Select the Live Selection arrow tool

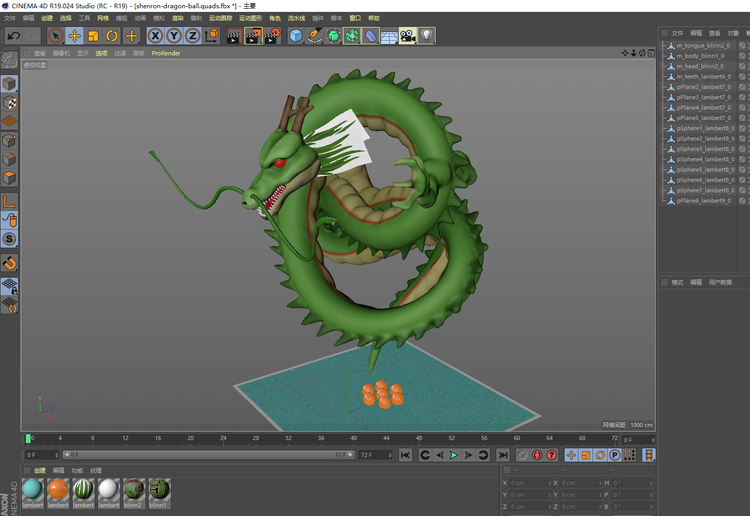[56, 36]
